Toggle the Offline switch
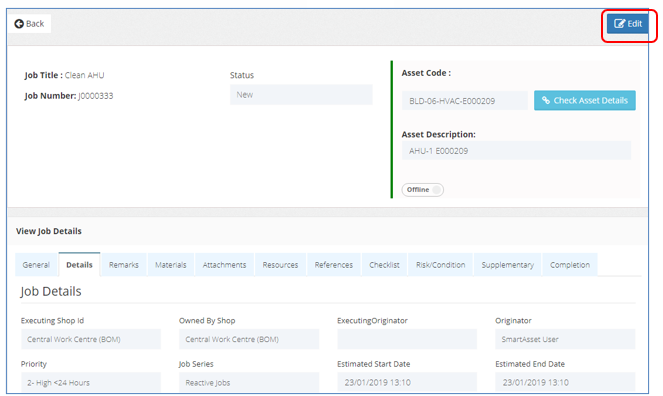663x396 pixels. [422, 190]
